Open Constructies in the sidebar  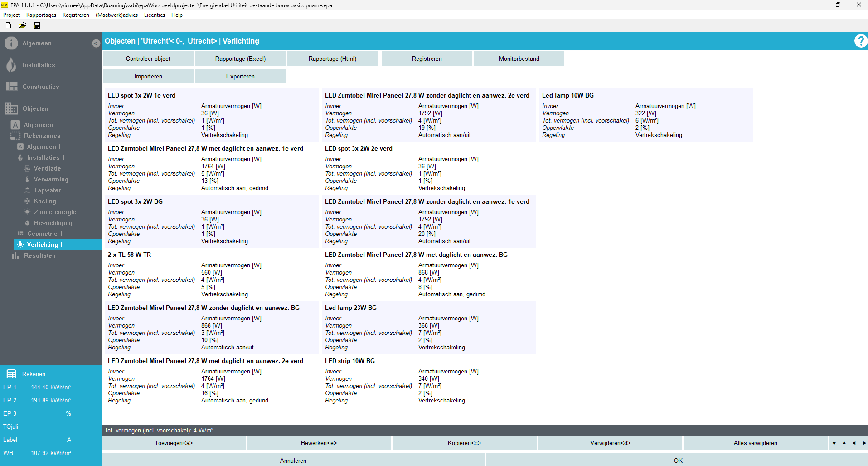click(41, 87)
